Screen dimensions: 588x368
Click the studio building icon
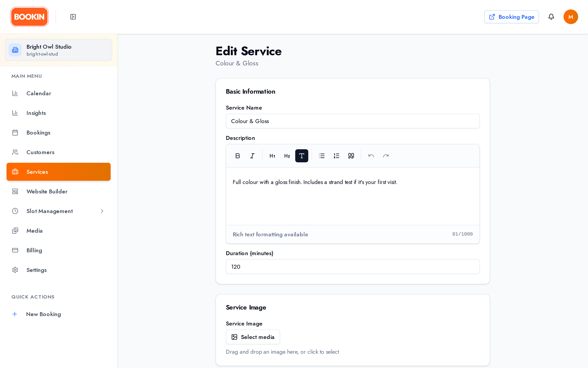tap(15, 50)
